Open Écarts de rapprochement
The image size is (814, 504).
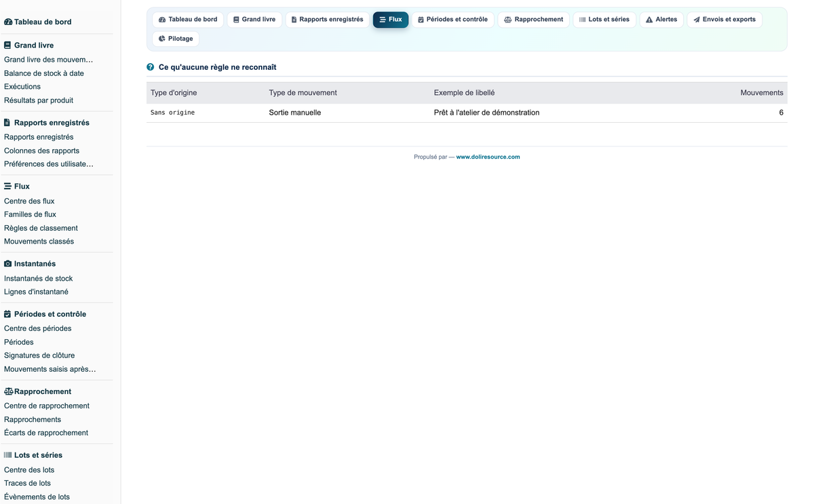pyautogui.click(x=46, y=433)
